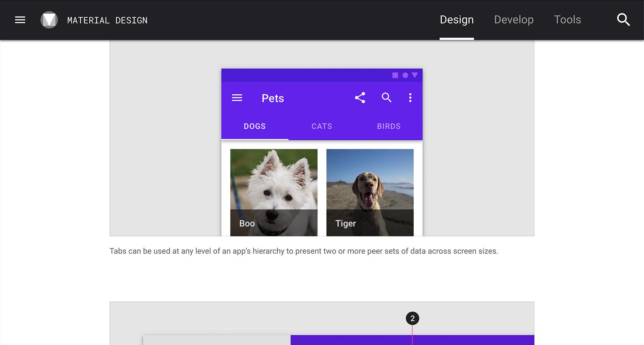Click the sentence about tabs hierarchy
This screenshot has width=644, height=345.
click(x=304, y=251)
